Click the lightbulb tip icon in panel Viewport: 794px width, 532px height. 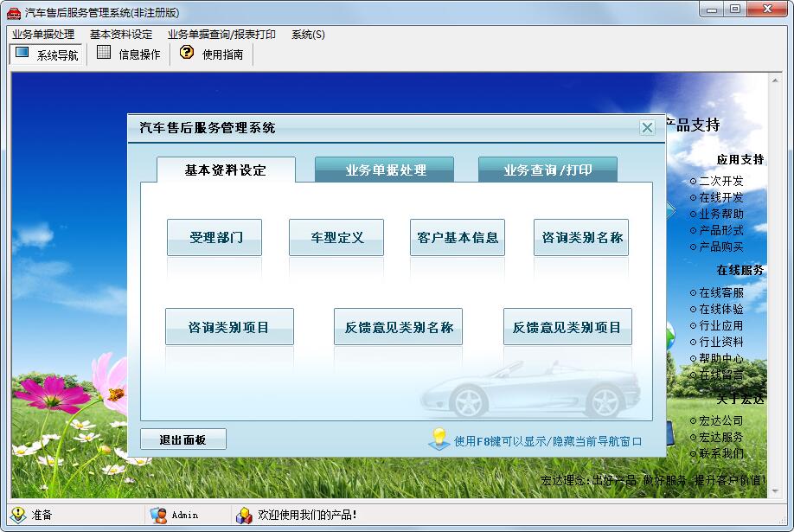tap(439, 439)
